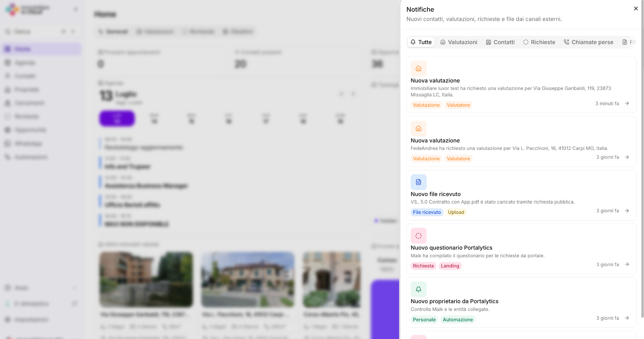Open the Missaglia Nuova valutazione notification title

point(435,80)
